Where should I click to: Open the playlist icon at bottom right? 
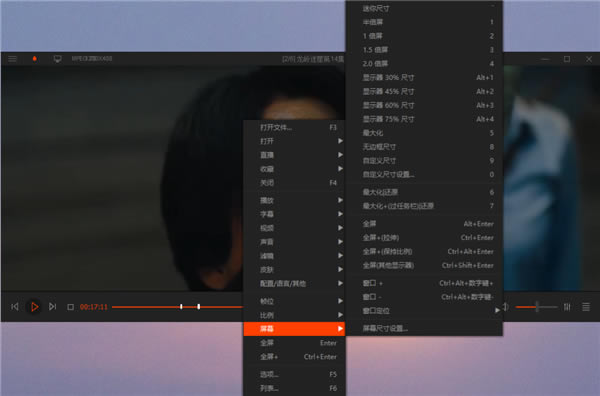586,307
